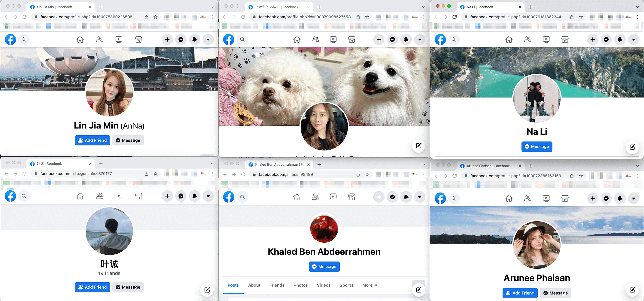This screenshot has height=301, width=644.
Task: Click create plus icon in Arunee Phaisan window
Action: [x=593, y=199]
